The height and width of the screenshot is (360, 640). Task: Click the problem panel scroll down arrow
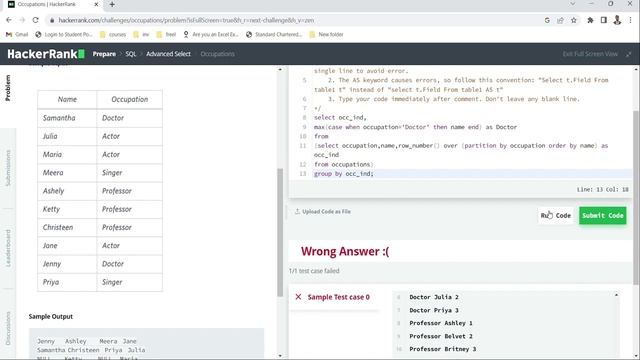pos(280,356)
